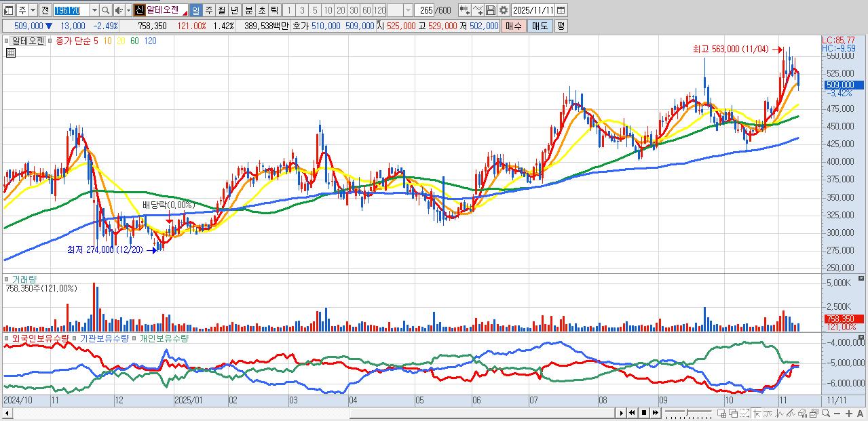Select the 년 yearly period toggle

234,10
